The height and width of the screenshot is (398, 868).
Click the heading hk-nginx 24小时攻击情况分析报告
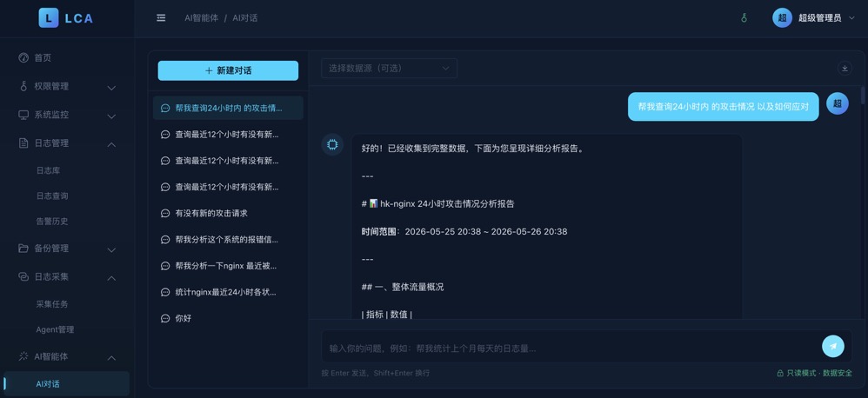[x=437, y=204]
